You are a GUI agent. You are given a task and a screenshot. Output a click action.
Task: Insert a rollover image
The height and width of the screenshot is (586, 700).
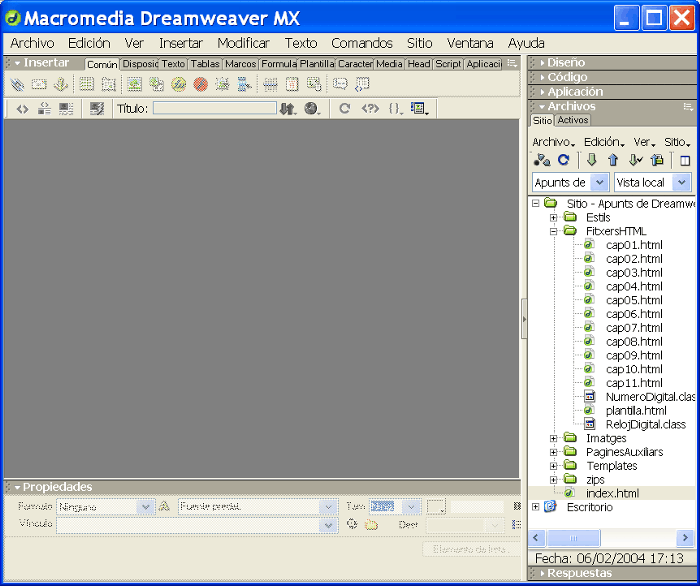[x=222, y=84]
